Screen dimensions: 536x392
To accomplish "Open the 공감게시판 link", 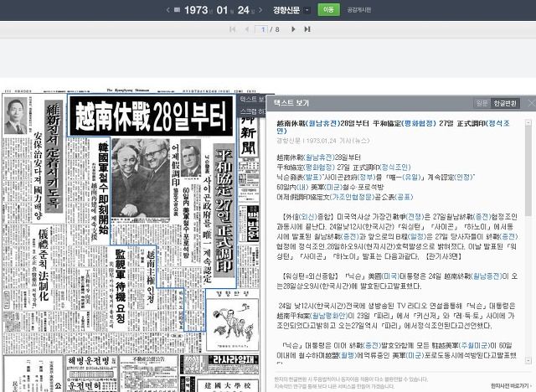I will [358, 10].
